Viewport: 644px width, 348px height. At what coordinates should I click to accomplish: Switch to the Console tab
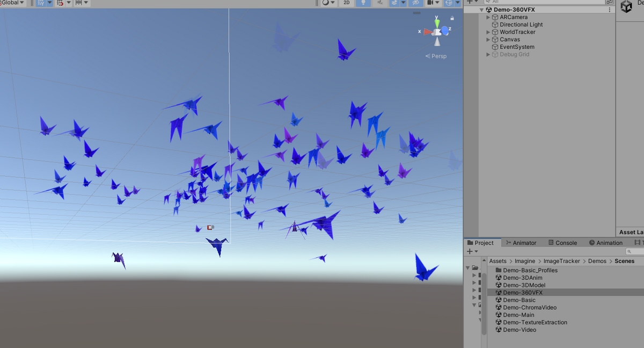click(561, 243)
